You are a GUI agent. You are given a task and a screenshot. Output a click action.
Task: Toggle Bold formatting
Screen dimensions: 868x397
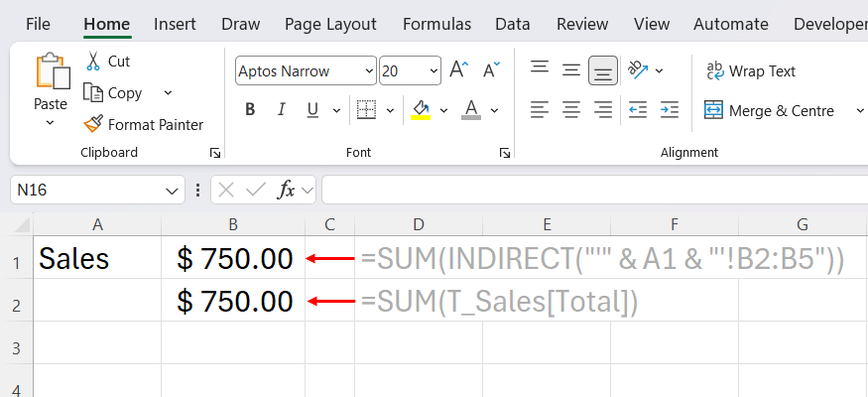(250, 110)
